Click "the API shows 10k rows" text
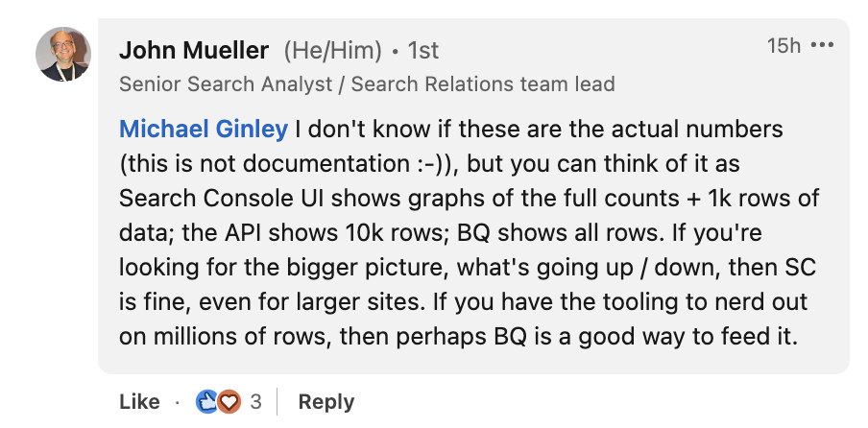Image resolution: width=868 pixels, height=428 pixels. point(365,232)
